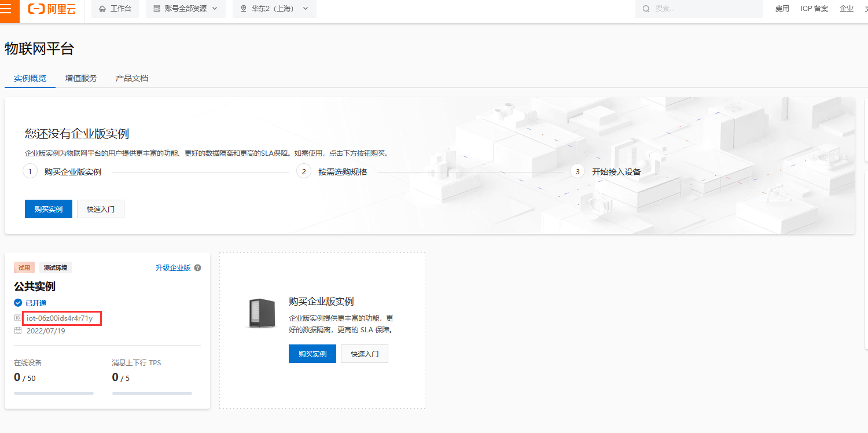Screen dimensions: 868x433
Task: Click the calendar icon beside 2022/07/19
Action: tap(18, 331)
